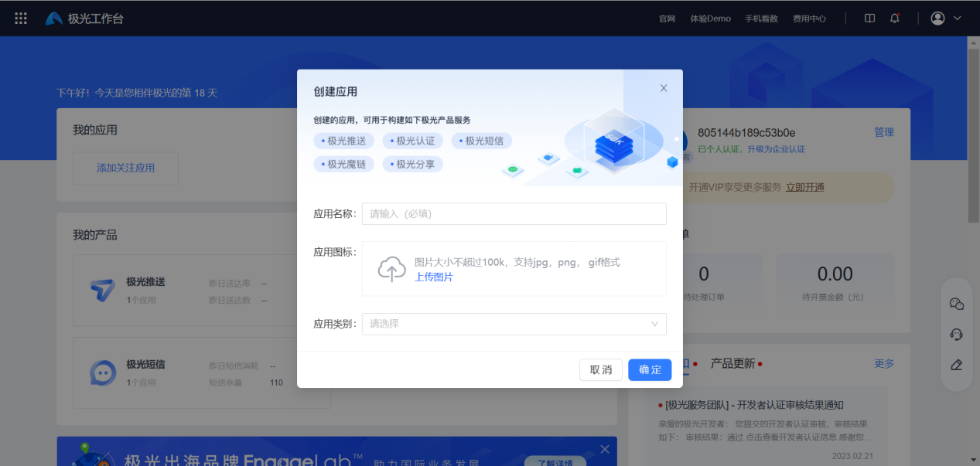Viewport: 980px width, 466px height.
Task: Open the 费用中心 nav link
Action: tap(809, 19)
